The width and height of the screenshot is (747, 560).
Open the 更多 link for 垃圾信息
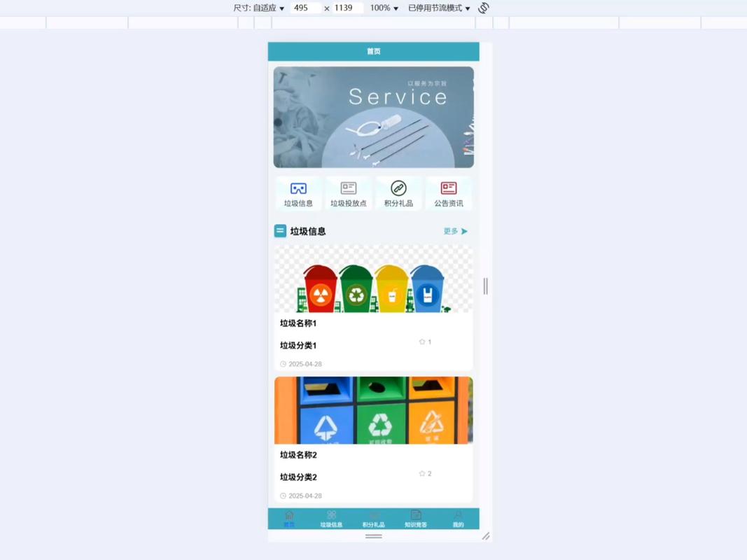[x=456, y=232]
